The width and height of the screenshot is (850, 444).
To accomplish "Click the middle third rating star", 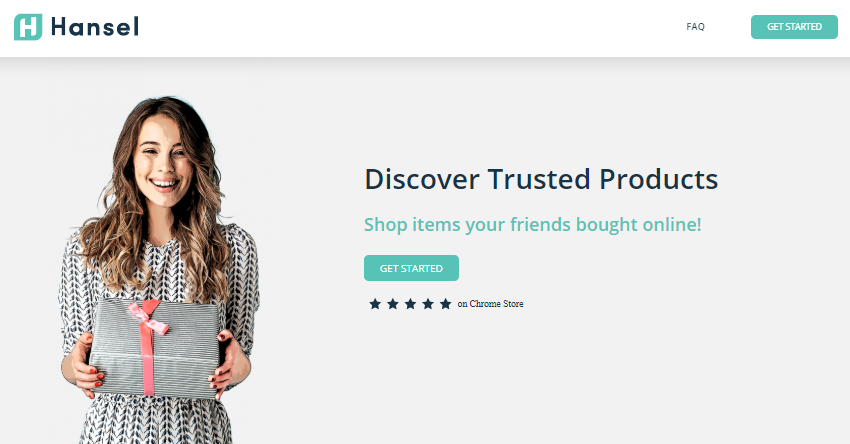I will [x=410, y=304].
